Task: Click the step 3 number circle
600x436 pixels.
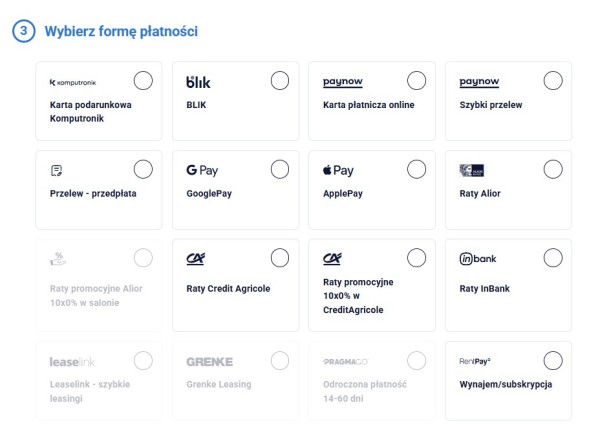Action: click(x=23, y=31)
